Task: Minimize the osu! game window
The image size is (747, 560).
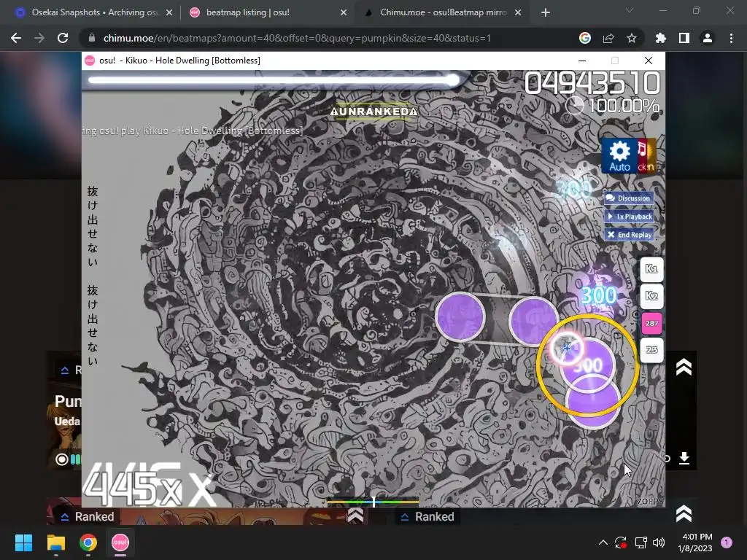Action: coord(582,61)
